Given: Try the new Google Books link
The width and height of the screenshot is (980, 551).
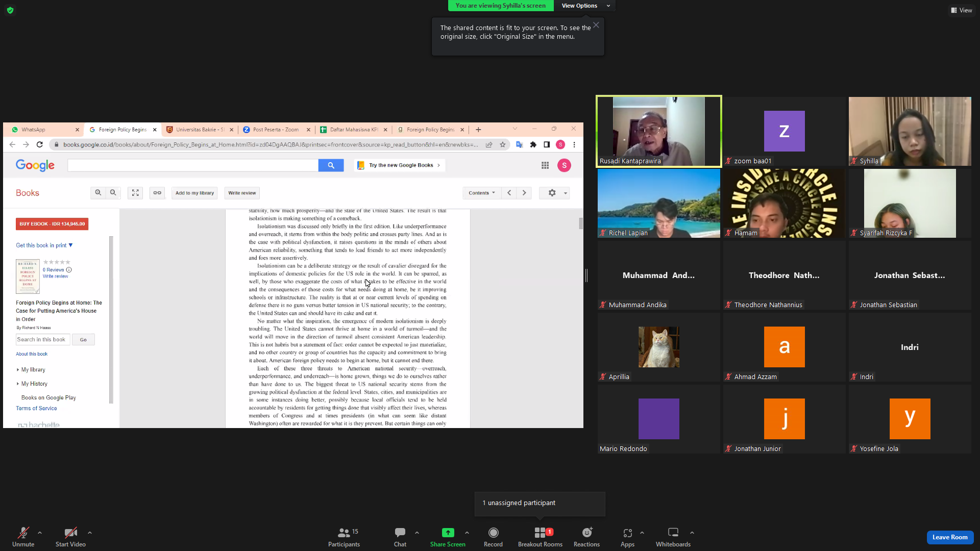Looking at the screenshot, I should (x=400, y=165).
